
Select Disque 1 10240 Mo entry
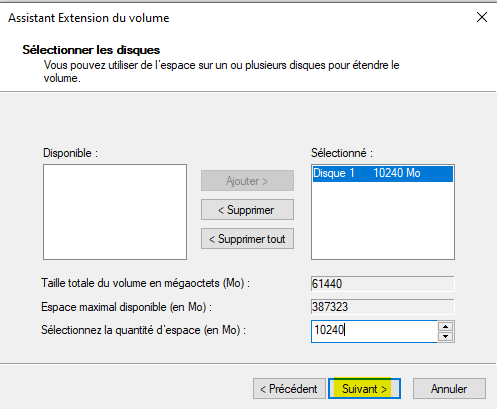(x=383, y=173)
